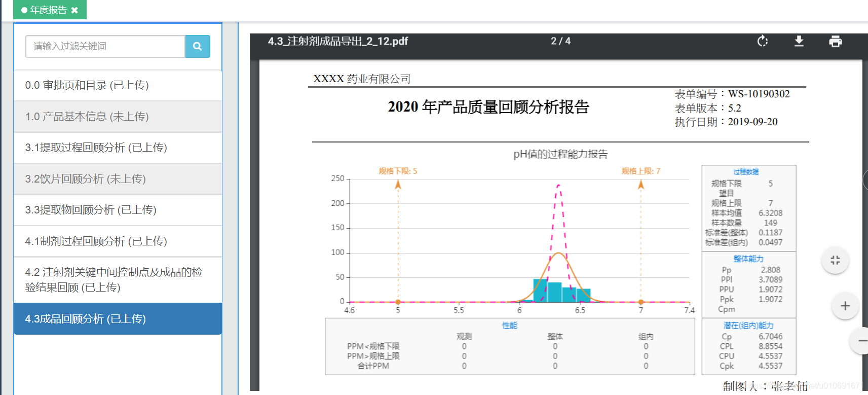Focus the filter keyword input field
The width and height of the screenshot is (868, 395).
105,46
